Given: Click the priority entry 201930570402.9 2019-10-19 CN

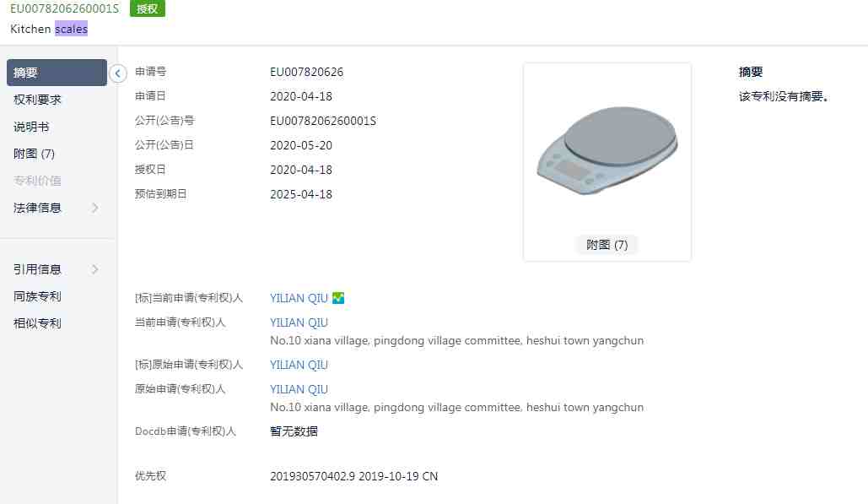Looking at the screenshot, I should tap(353, 476).
